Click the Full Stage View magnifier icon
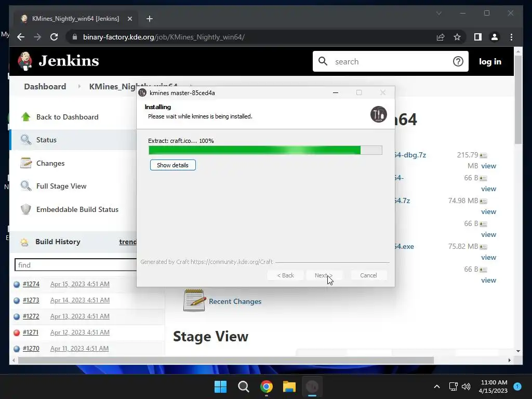Image resolution: width=532 pixels, height=399 pixels. (x=26, y=186)
